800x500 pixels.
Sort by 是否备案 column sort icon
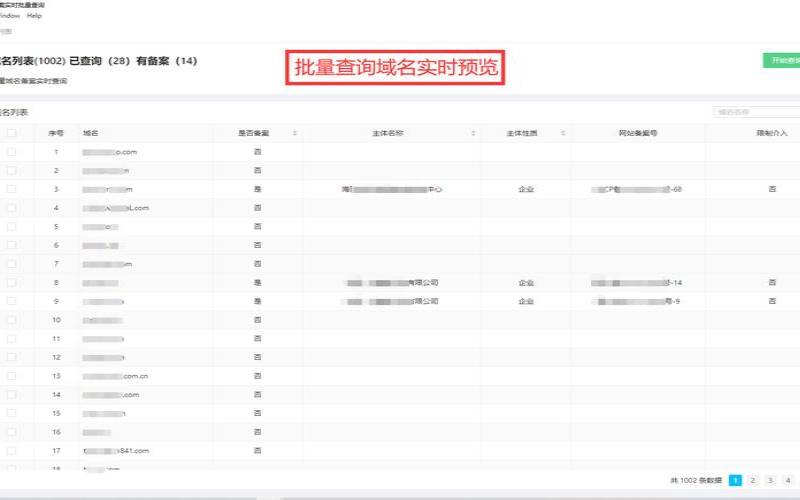click(294, 132)
